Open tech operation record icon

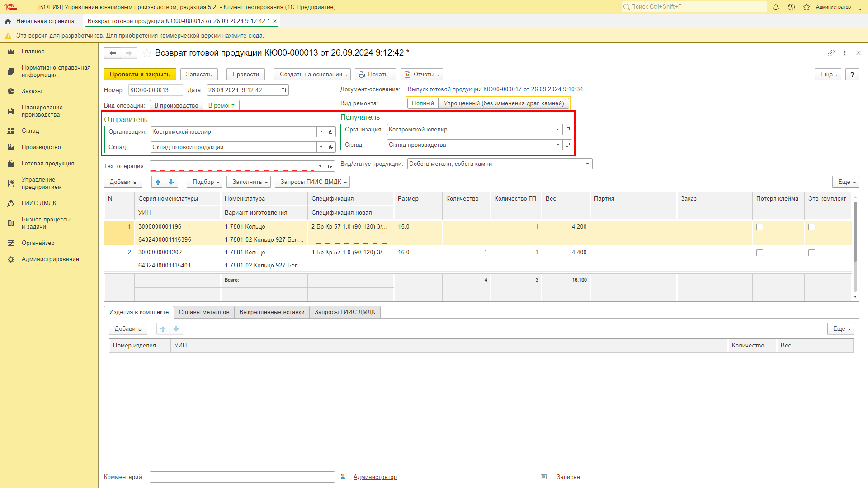[330, 166]
